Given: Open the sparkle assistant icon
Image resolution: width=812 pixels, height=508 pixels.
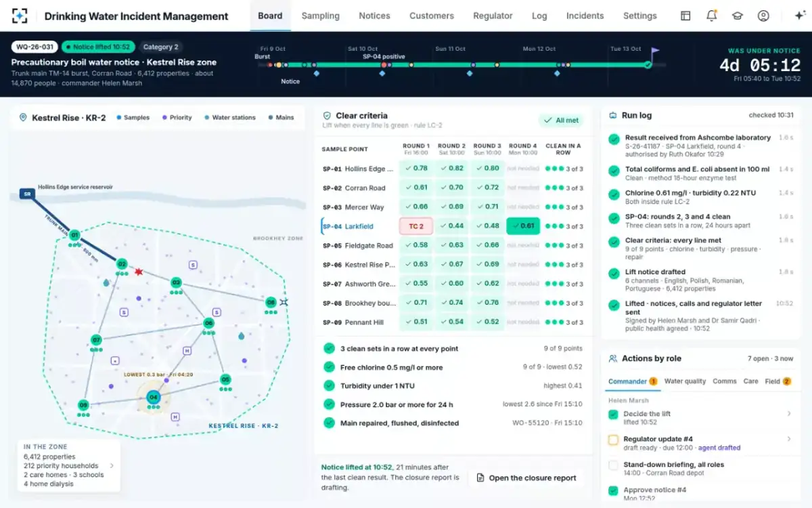Looking at the screenshot, I should pos(798,16).
